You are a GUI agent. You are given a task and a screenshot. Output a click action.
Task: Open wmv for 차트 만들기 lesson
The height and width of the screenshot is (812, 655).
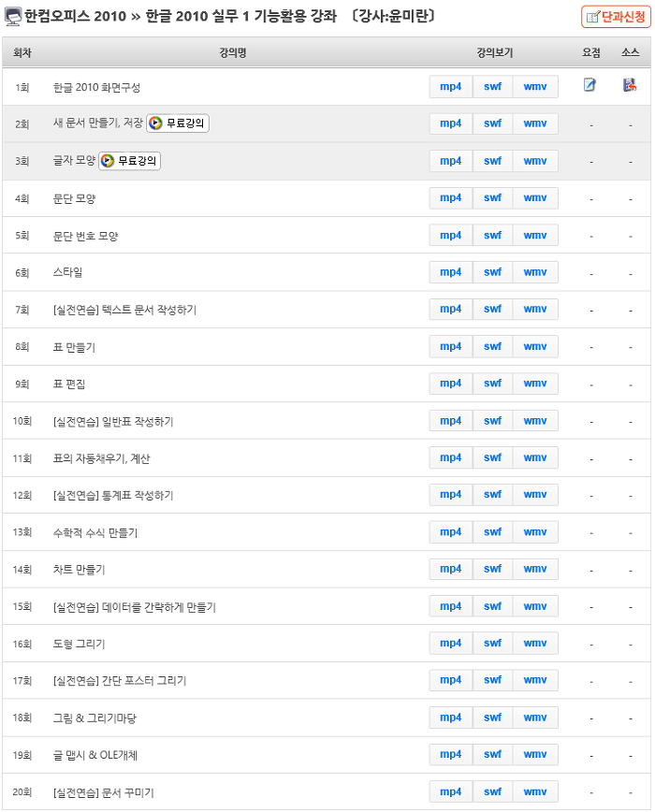click(535, 569)
